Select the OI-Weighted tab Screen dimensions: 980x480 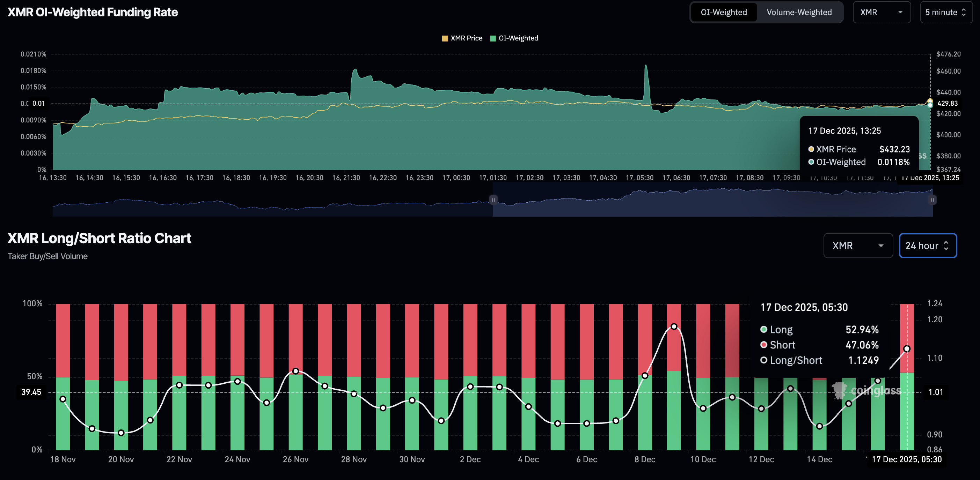[x=724, y=12]
